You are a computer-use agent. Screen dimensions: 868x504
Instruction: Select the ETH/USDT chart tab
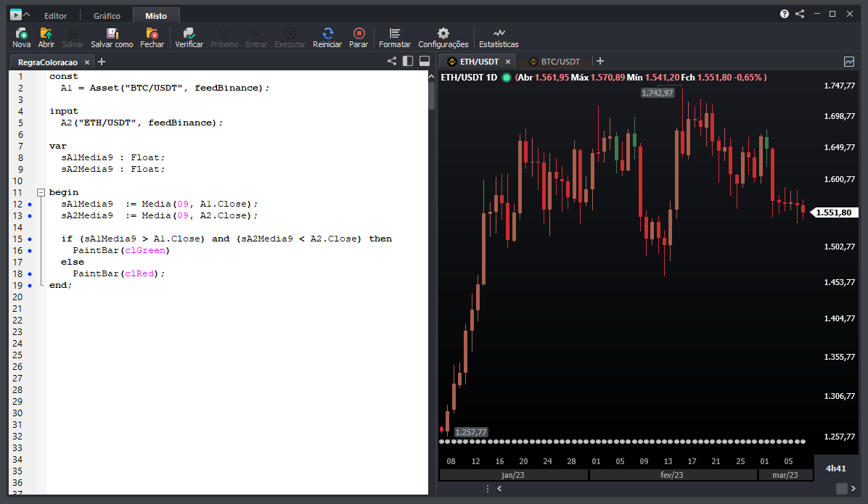[480, 62]
